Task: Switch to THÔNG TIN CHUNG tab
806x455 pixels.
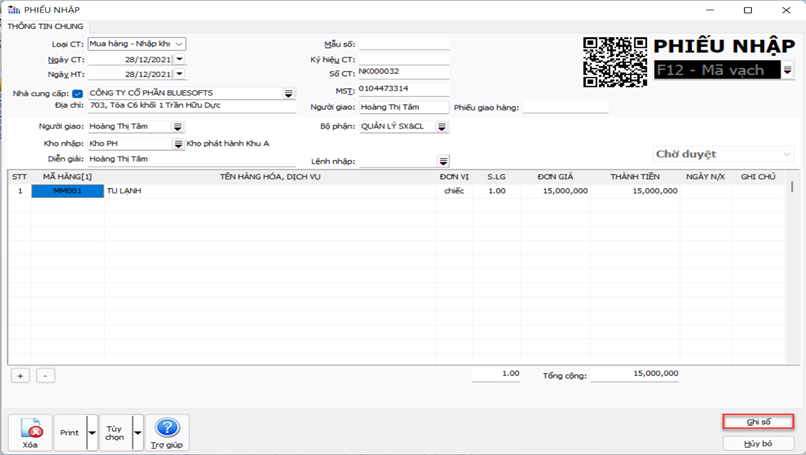Action: [45, 26]
